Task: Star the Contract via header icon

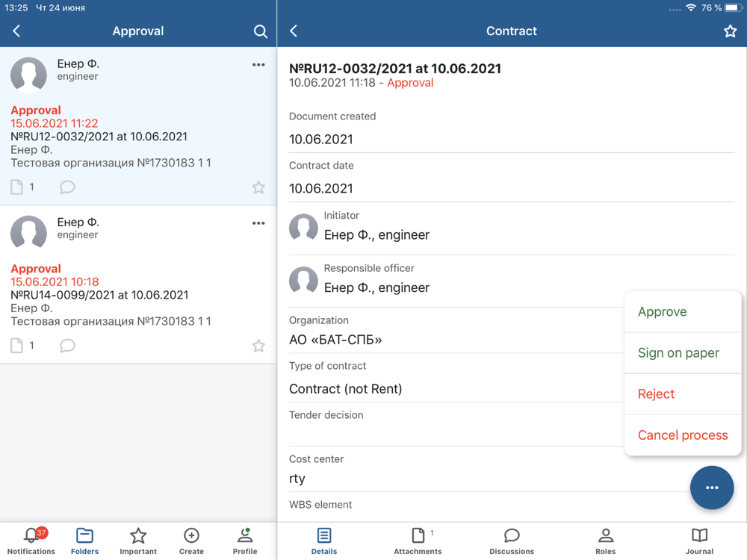Action: (730, 31)
